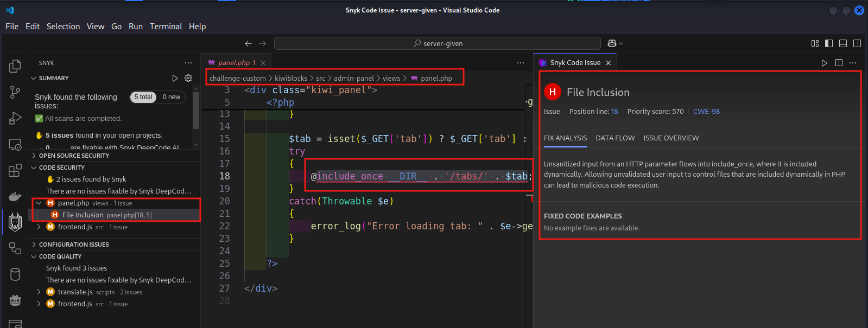This screenshot has width=868, height=328.
Task: Select the FIX ANALYSIS tab
Action: tap(565, 138)
